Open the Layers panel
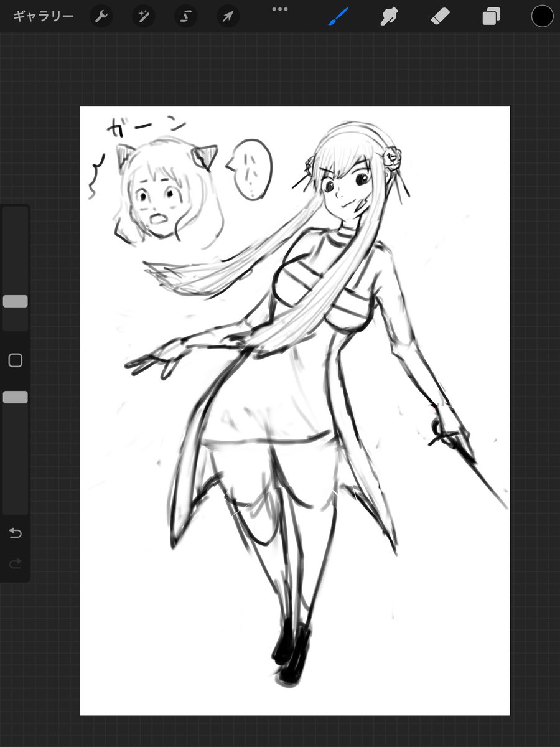This screenshot has height=747, width=560. pyautogui.click(x=491, y=16)
